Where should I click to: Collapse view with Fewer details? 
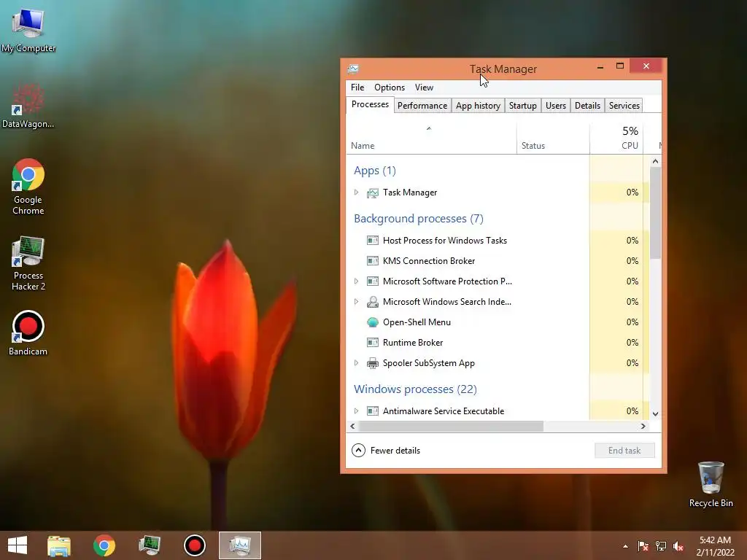coord(386,451)
